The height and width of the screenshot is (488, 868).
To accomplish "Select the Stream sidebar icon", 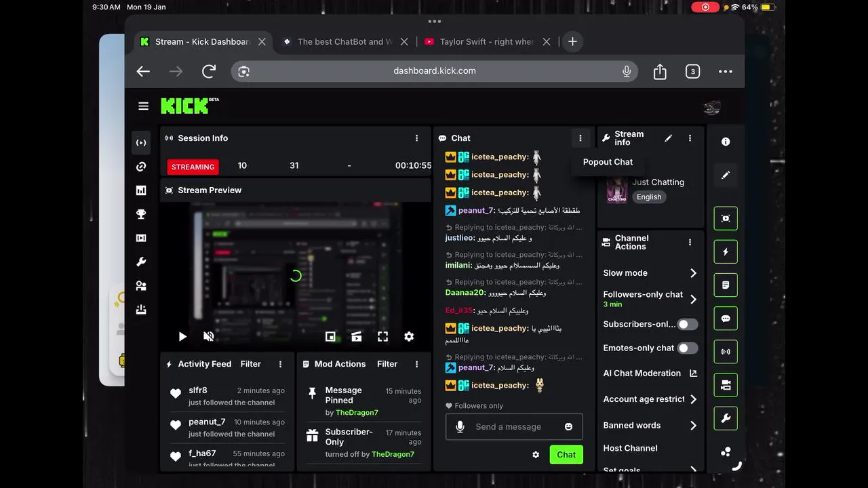I will click(141, 143).
